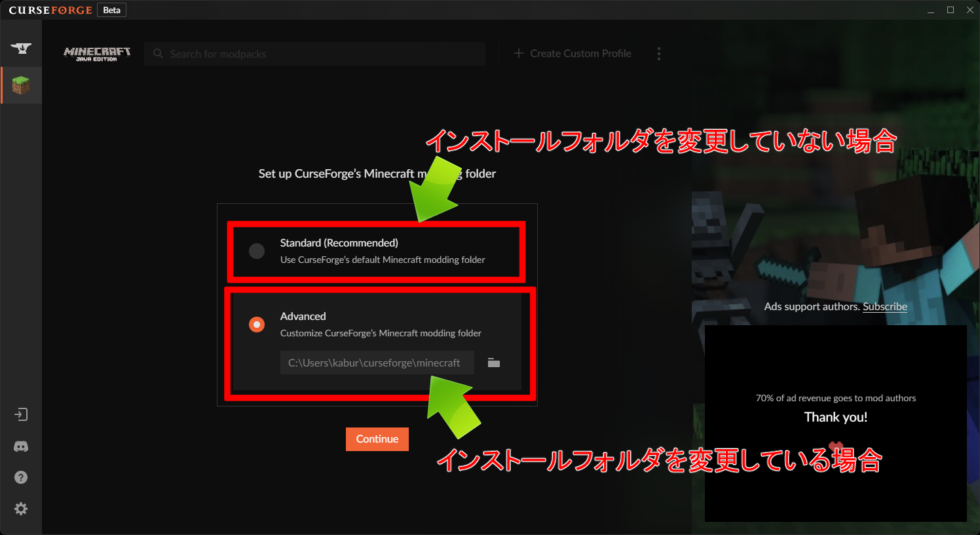Click the Continue button
Screen dimensions: 980x535
point(377,439)
